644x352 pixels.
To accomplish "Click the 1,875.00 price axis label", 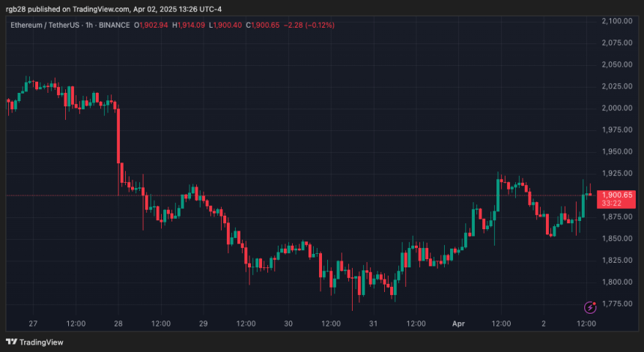I will click(618, 217).
